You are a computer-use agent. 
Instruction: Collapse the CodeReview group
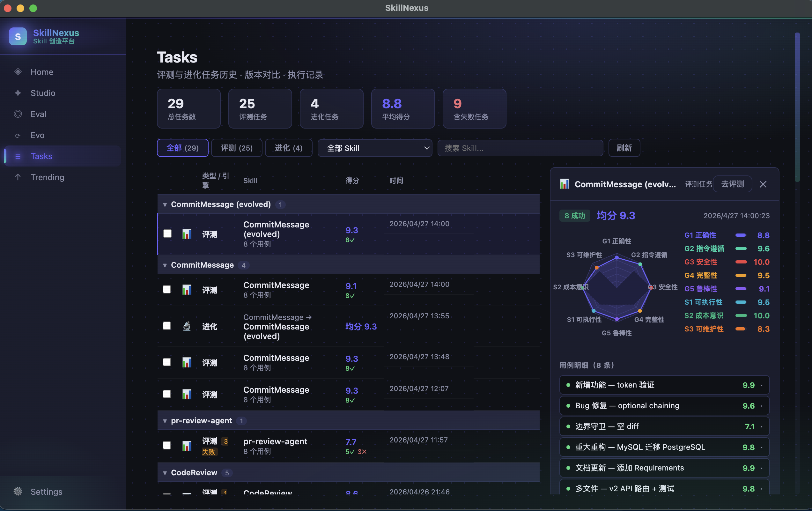click(165, 473)
